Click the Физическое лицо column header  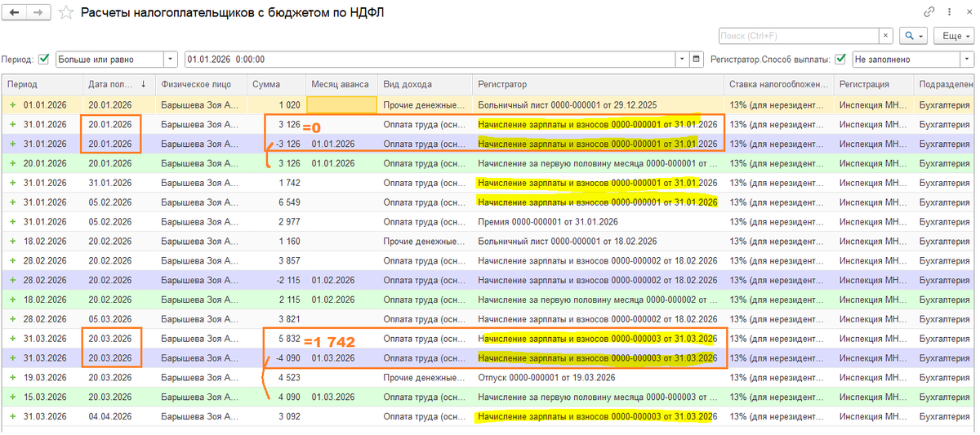point(200,84)
